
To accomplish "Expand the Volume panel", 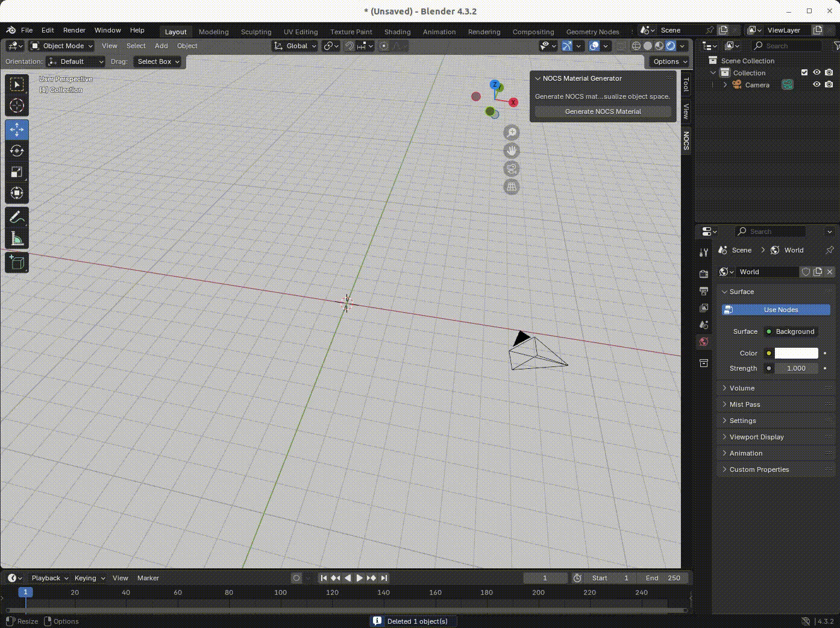I will coord(742,388).
